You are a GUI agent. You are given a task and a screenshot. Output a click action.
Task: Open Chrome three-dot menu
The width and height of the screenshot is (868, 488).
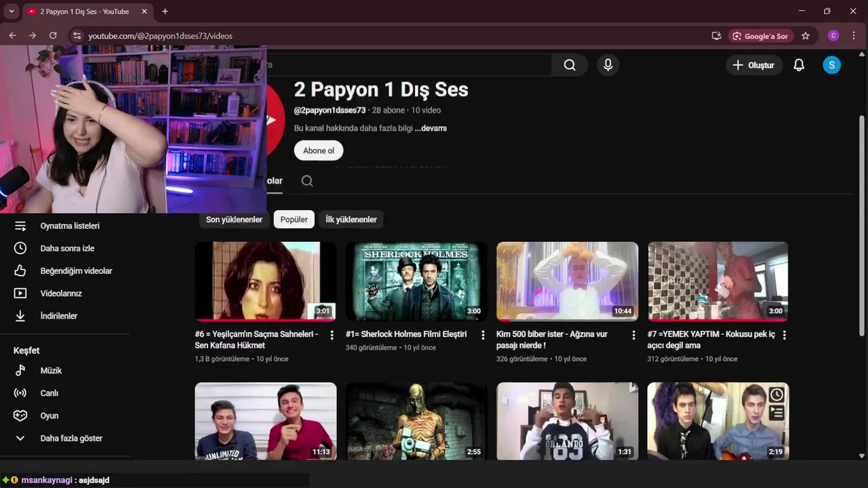854,36
